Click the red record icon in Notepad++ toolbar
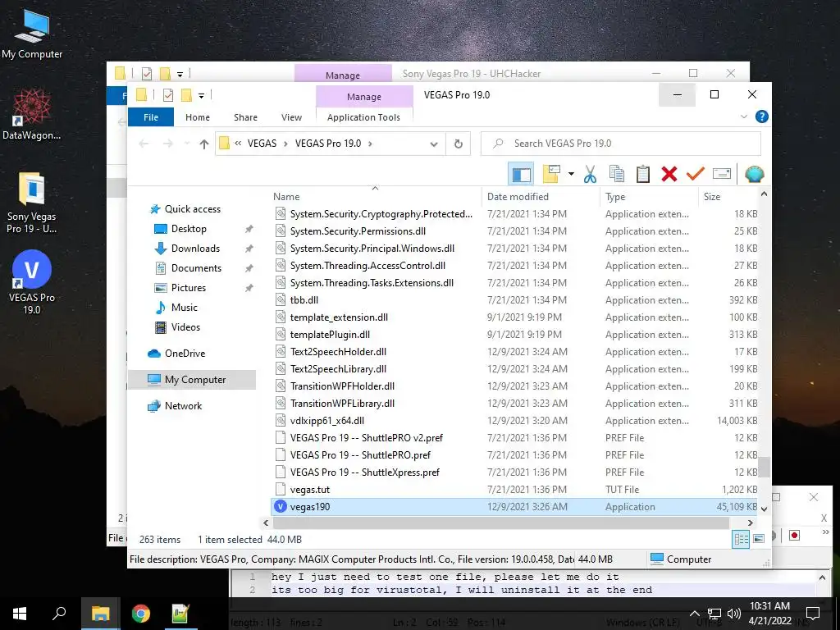 (794, 535)
